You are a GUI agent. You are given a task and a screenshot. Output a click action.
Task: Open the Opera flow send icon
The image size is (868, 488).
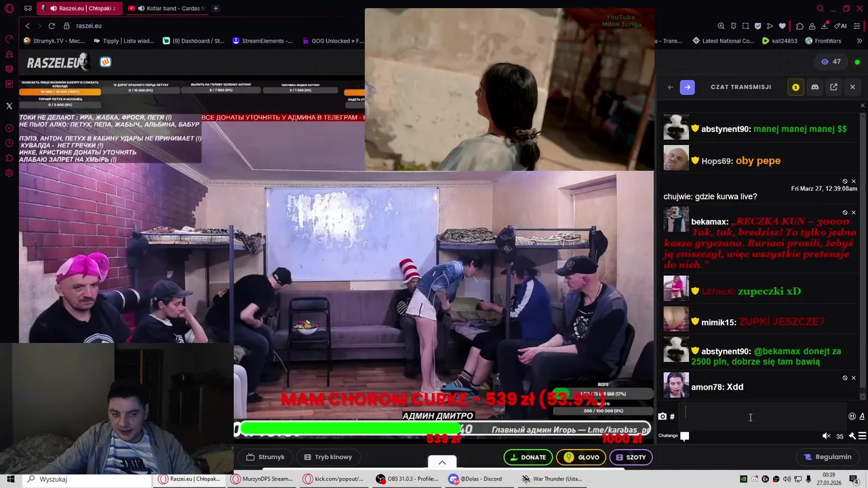point(770,26)
